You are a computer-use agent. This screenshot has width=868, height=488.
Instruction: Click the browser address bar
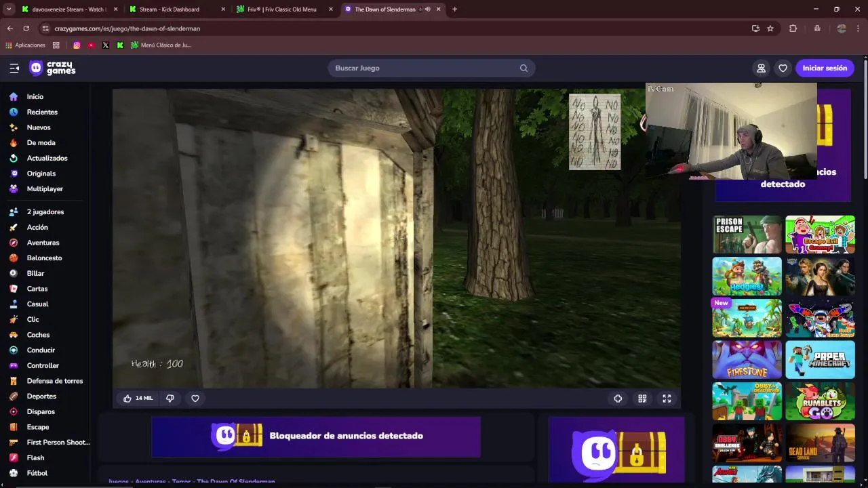pos(393,28)
